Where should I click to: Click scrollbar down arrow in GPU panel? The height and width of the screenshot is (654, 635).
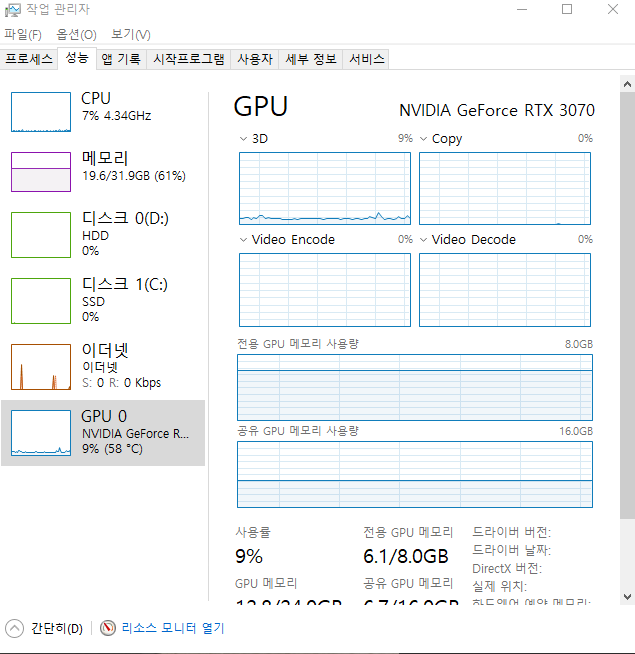click(x=627, y=596)
